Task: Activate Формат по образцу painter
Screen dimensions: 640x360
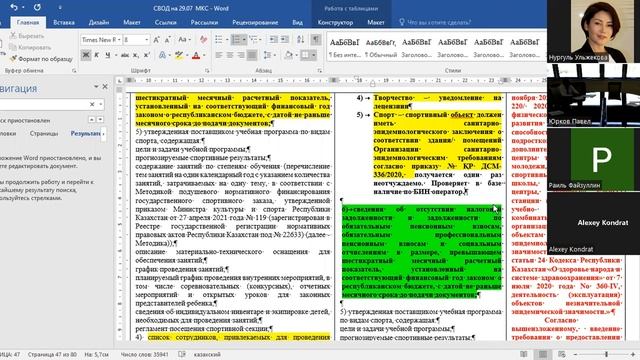Action: (41, 59)
